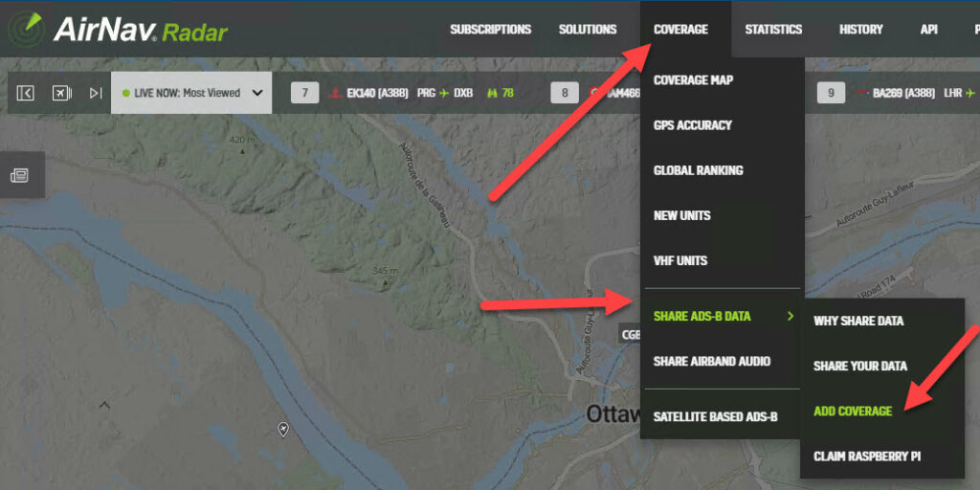Click the binoculars viewer count 78
This screenshot has height=490, width=980.
click(x=501, y=94)
